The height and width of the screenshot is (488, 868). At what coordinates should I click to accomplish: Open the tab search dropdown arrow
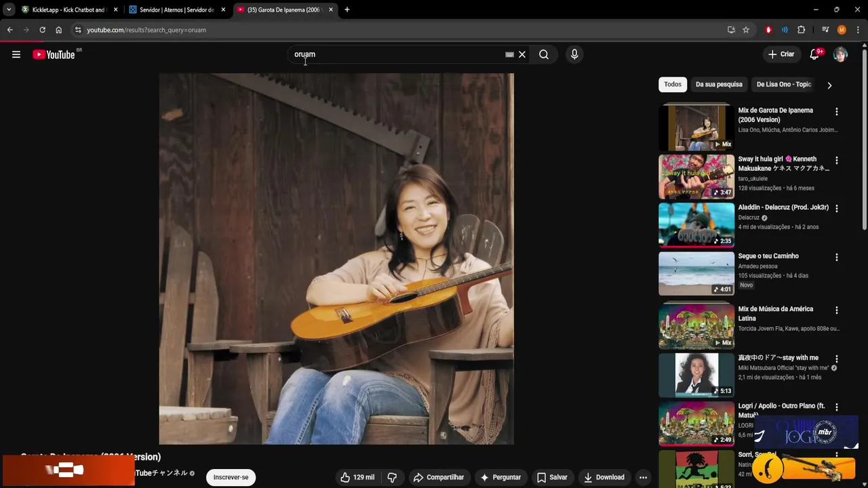coord(8,9)
